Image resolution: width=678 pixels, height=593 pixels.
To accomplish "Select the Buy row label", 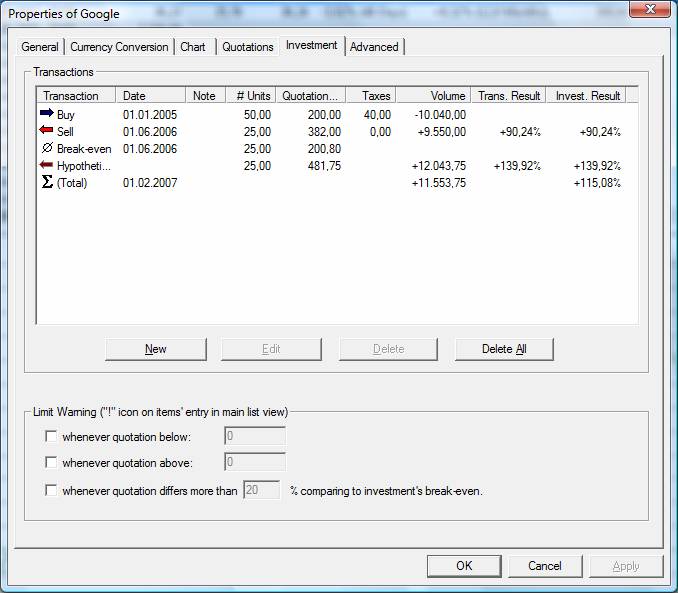I will click(66, 115).
